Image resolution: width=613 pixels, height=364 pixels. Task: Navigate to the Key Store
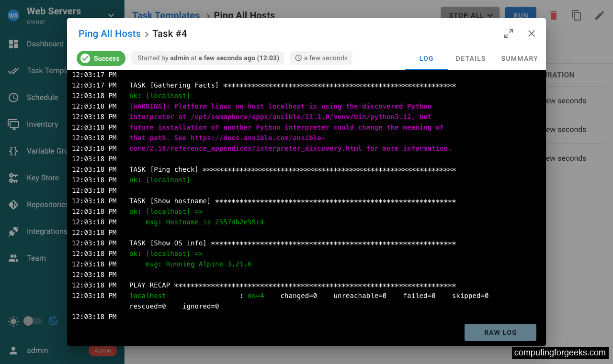coord(42,177)
